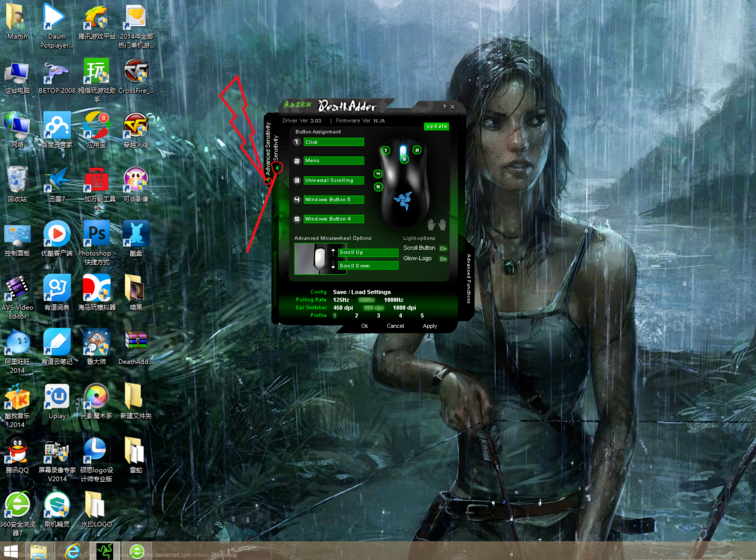Open the Uplay desktop icon

point(56,400)
